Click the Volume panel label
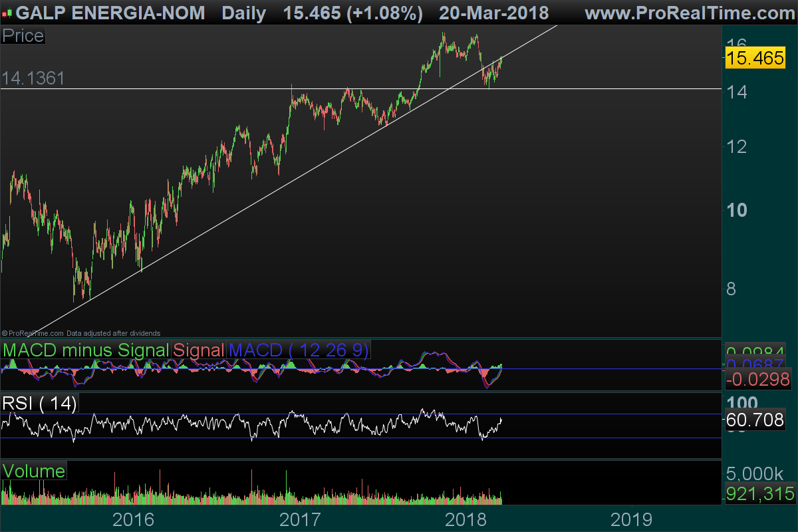 pos(34,471)
